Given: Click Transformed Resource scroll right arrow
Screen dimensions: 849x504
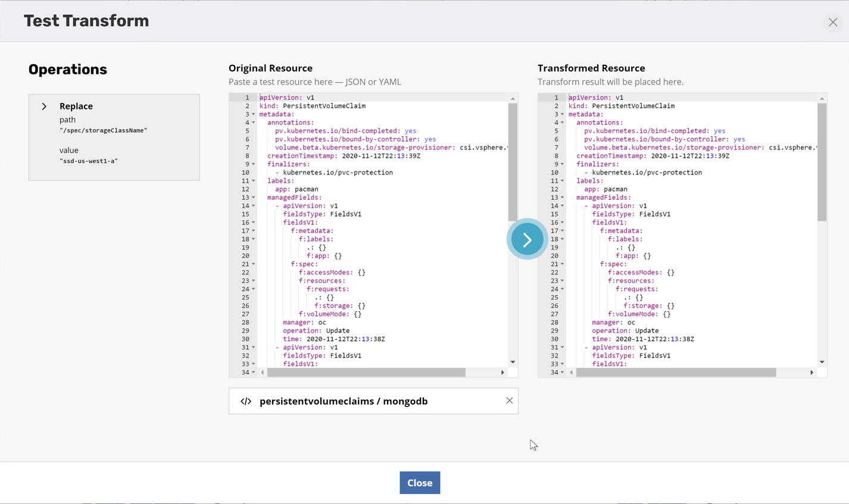Looking at the screenshot, I should (811, 372).
